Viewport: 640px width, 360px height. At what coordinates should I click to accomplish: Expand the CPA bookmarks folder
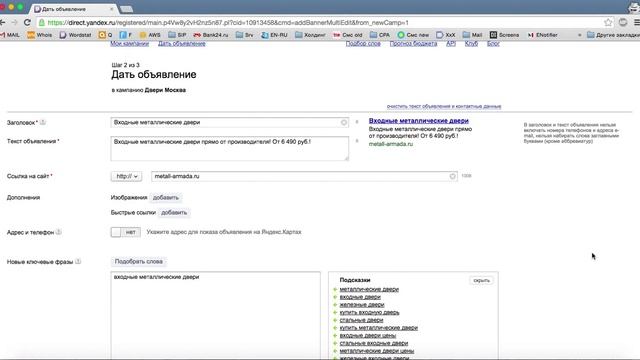[x=380, y=35]
